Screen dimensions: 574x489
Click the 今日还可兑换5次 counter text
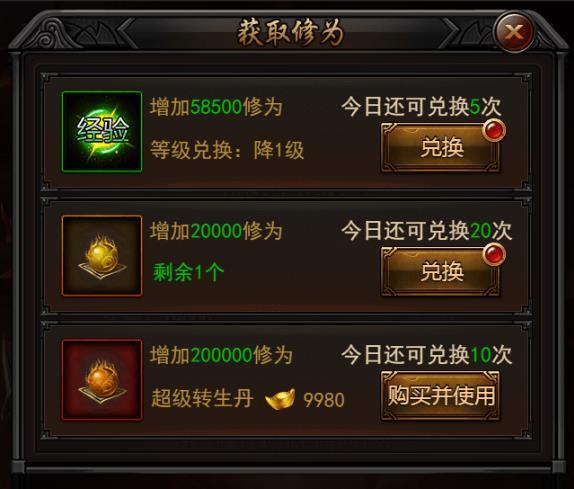click(x=421, y=107)
